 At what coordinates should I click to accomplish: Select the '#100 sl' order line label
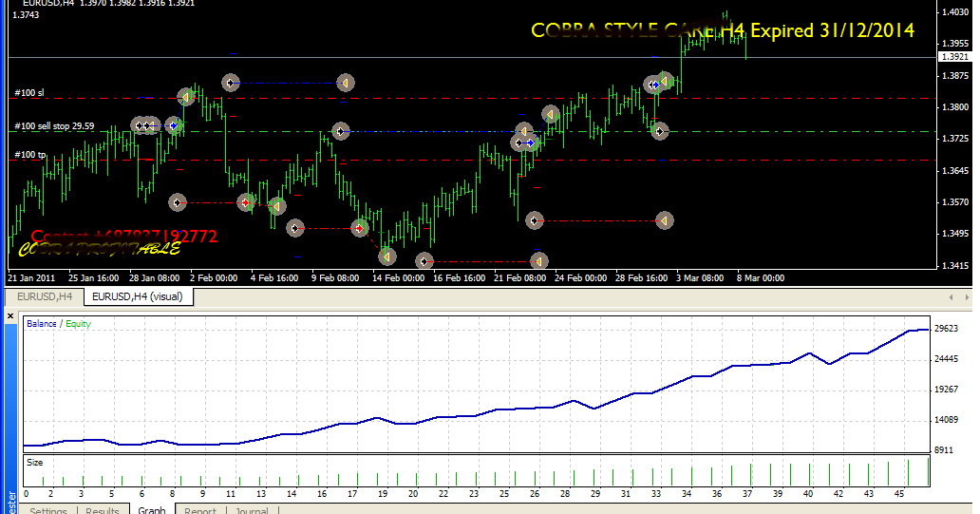29,92
